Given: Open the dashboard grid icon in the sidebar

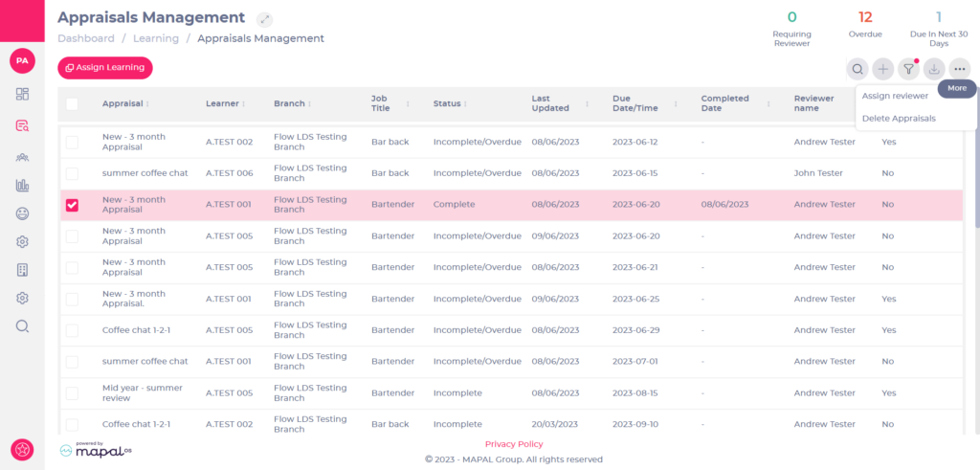Looking at the screenshot, I should coord(23,95).
